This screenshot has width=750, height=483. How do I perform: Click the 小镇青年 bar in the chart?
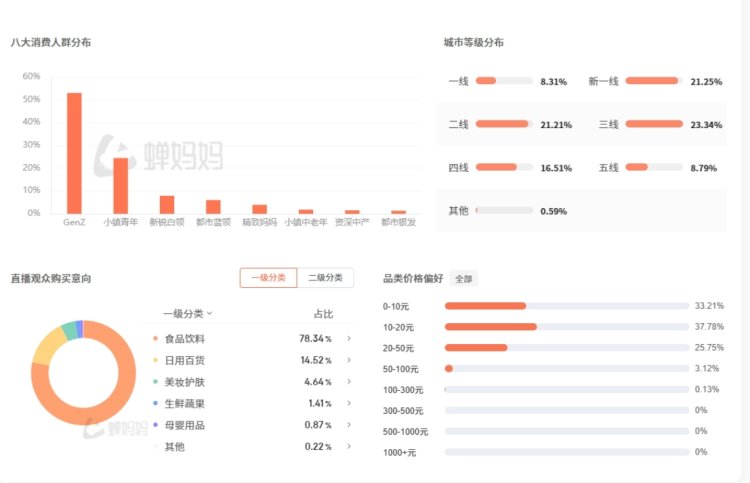(121, 186)
